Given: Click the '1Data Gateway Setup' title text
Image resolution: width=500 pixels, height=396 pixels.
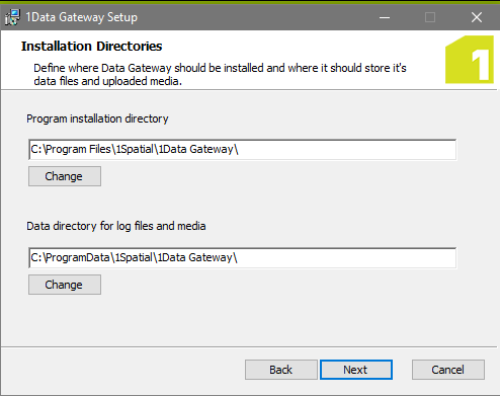Looking at the screenshot, I should [82, 17].
